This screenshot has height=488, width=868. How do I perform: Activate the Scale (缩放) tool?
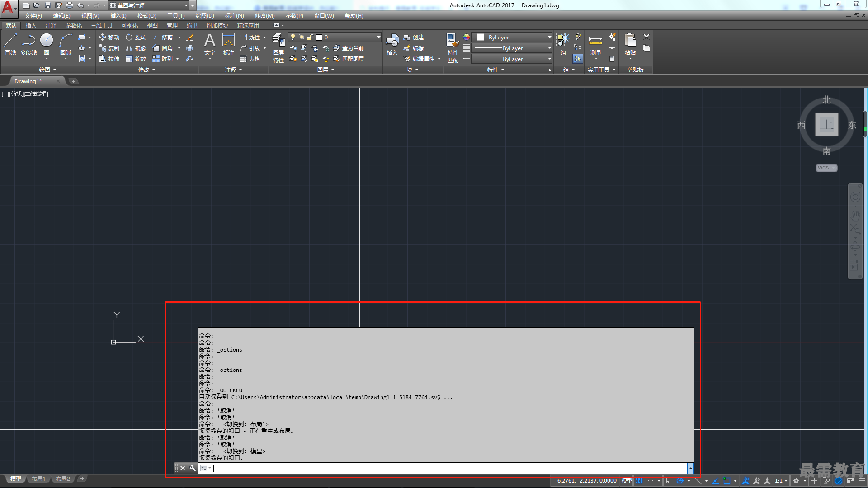136,59
